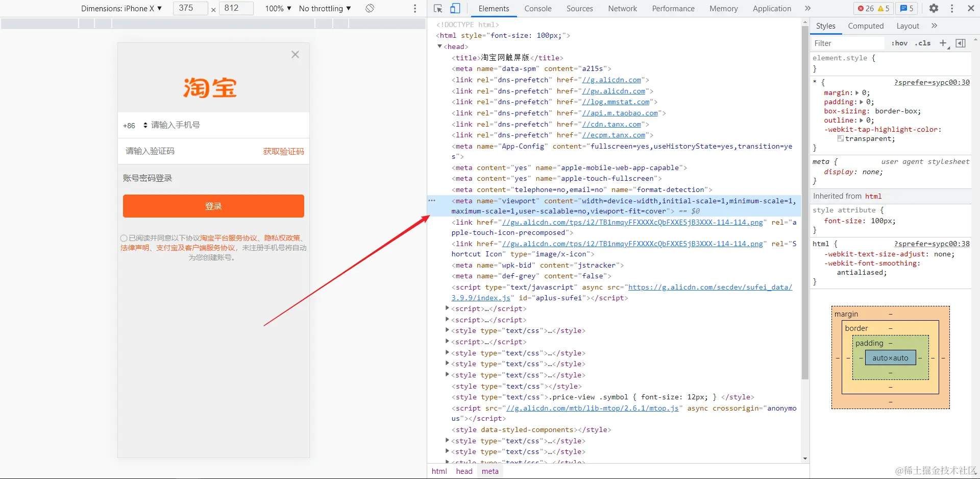Toggle the :hov element state panel

point(899,43)
